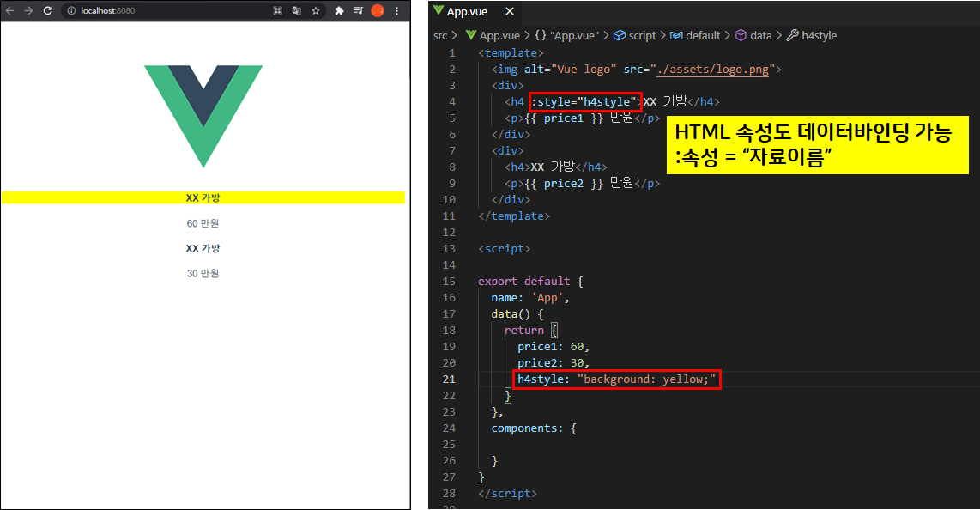This screenshot has height=510, width=980.
Task: Translate this page icon
Action: coord(296,10)
